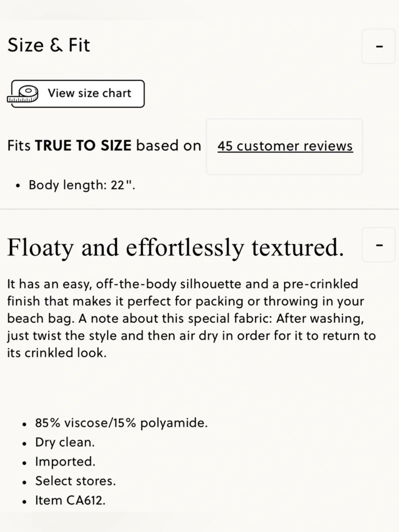Screen dimensions: 399x532
Task: Click the "its crinkled look." text
Action: tap(57, 353)
